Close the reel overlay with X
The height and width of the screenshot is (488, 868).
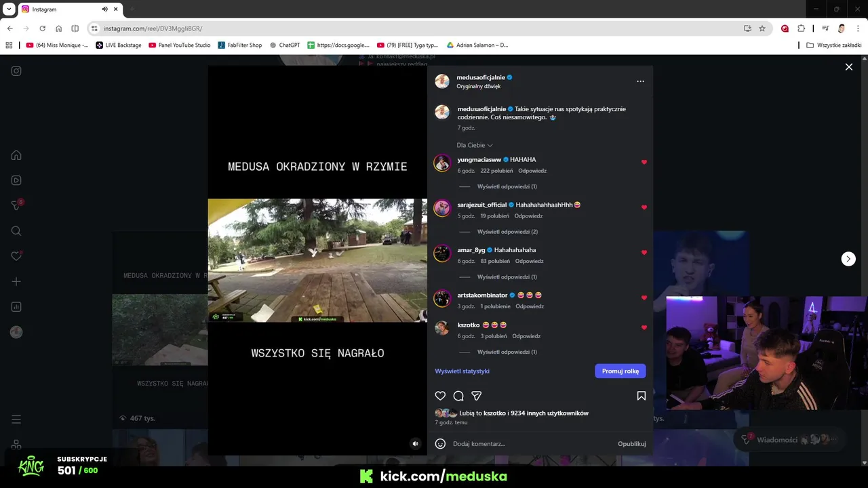tap(848, 66)
